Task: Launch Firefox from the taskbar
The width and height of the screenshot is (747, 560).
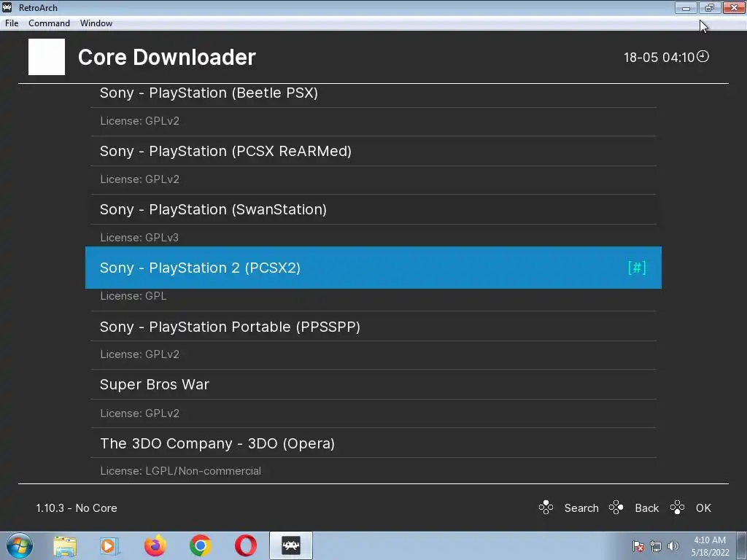Action: pos(155,545)
